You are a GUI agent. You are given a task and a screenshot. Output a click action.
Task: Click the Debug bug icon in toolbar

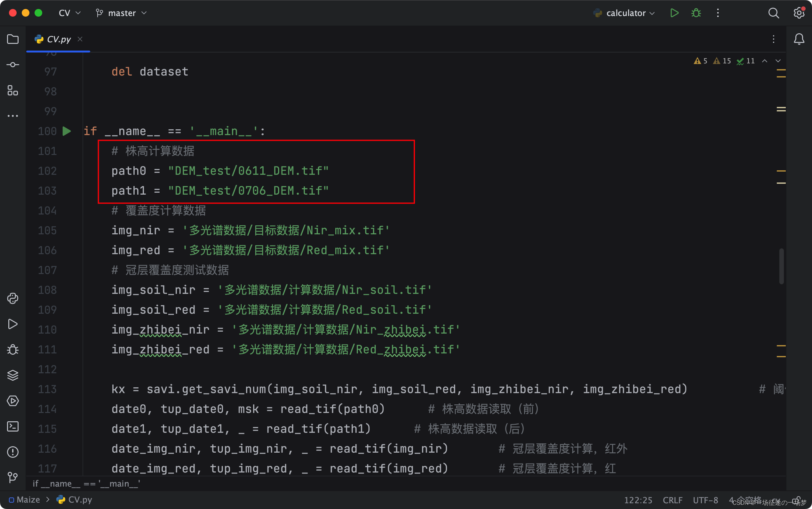[x=696, y=13]
